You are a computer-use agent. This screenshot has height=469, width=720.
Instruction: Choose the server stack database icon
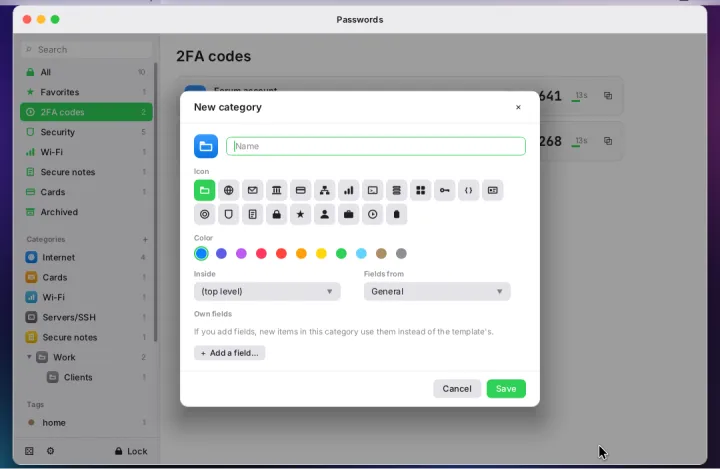click(396, 190)
